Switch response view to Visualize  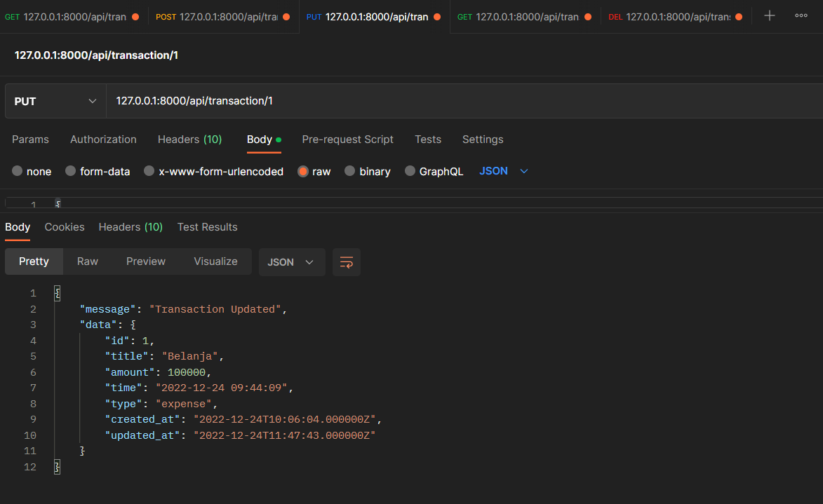215,261
